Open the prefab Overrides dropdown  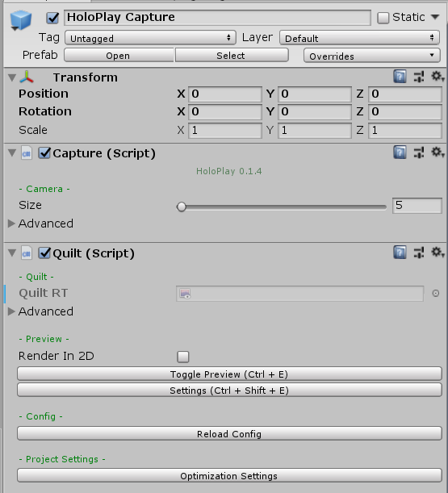[x=371, y=56]
